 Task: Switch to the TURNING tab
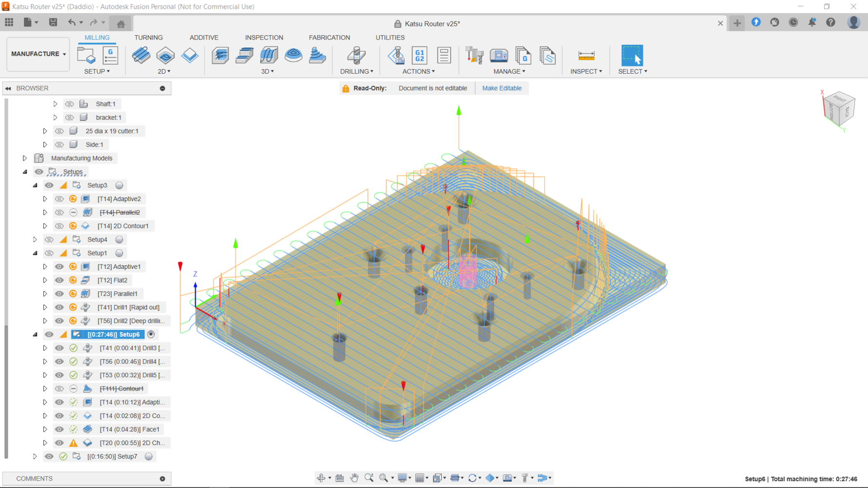coord(148,38)
